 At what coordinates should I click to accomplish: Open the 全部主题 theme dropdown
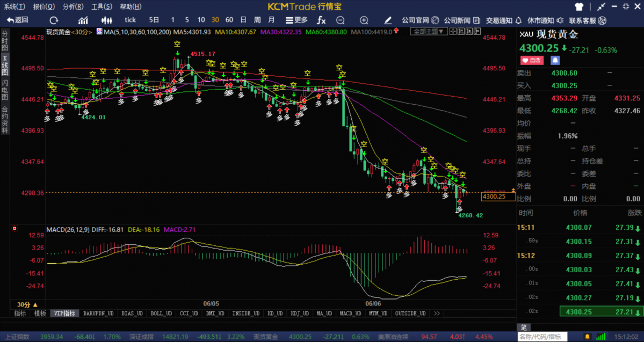(429, 31)
